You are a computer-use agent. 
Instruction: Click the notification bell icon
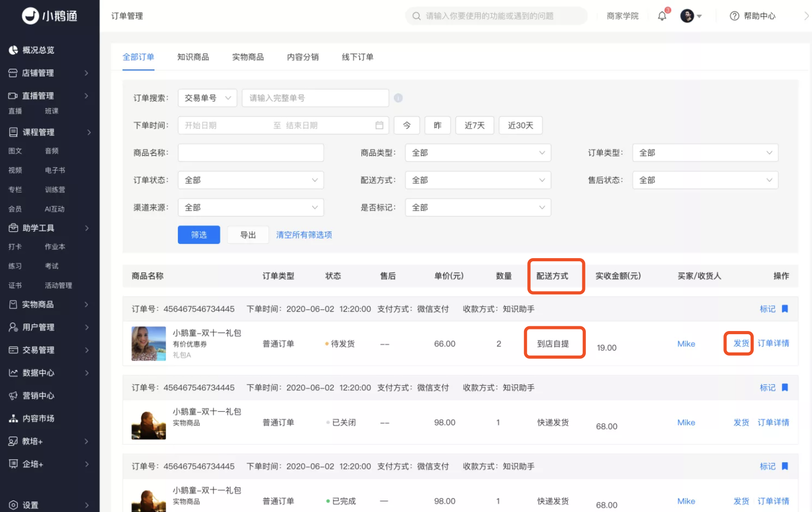tap(662, 16)
